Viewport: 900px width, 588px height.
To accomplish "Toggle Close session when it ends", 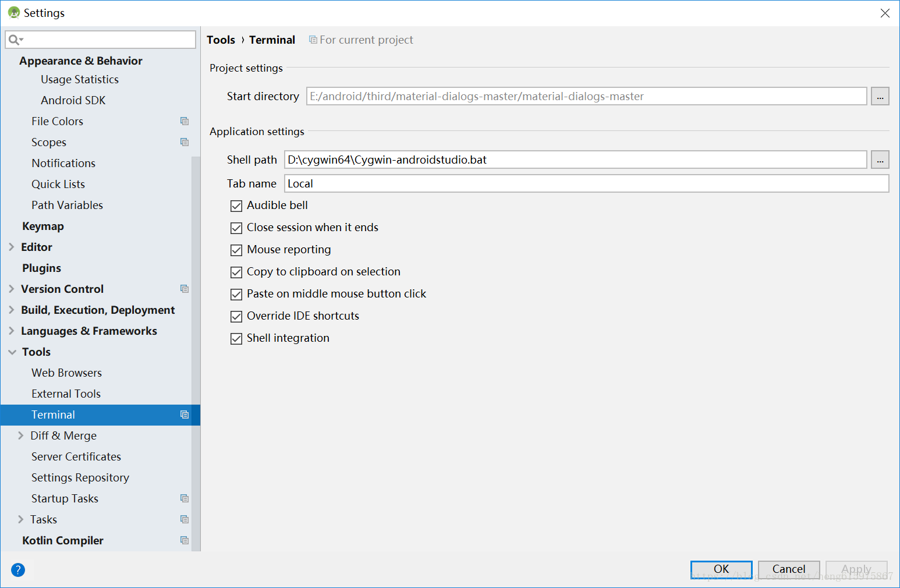I will coord(236,228).
